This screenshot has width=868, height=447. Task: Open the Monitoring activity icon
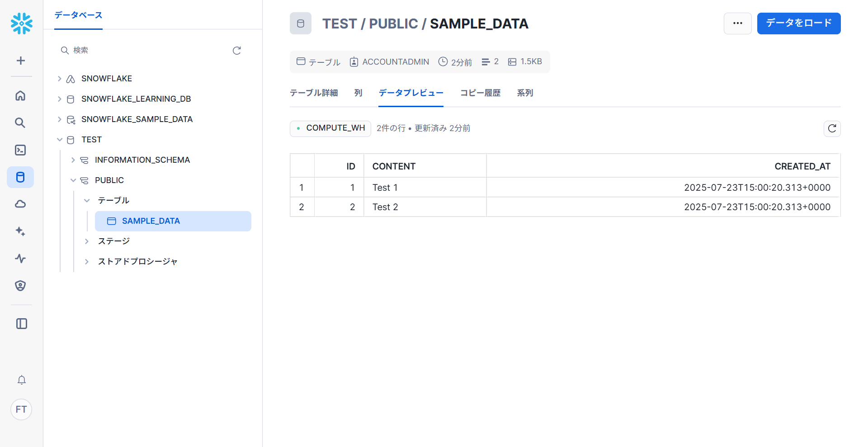(20, 259)
